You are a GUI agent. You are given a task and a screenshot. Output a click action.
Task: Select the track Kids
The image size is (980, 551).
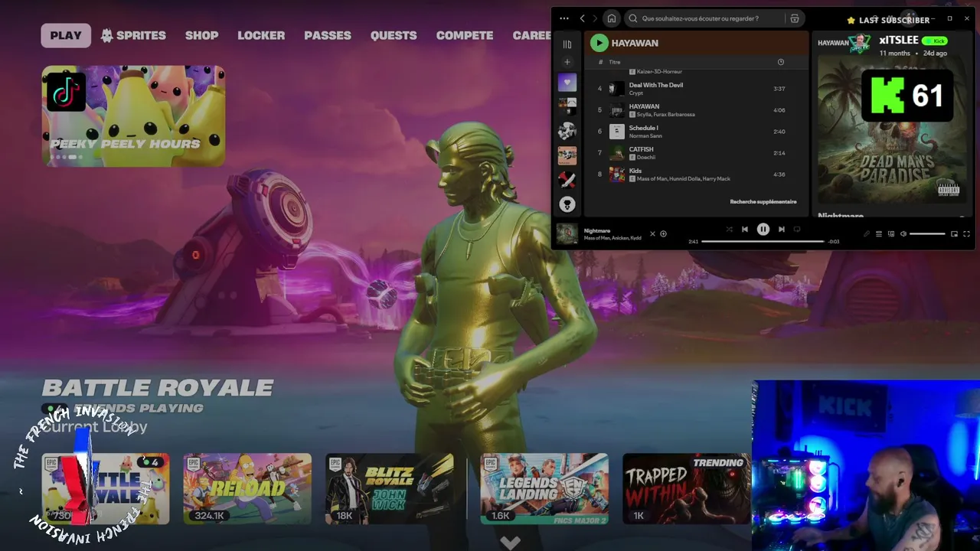click(x=695, y=174)
